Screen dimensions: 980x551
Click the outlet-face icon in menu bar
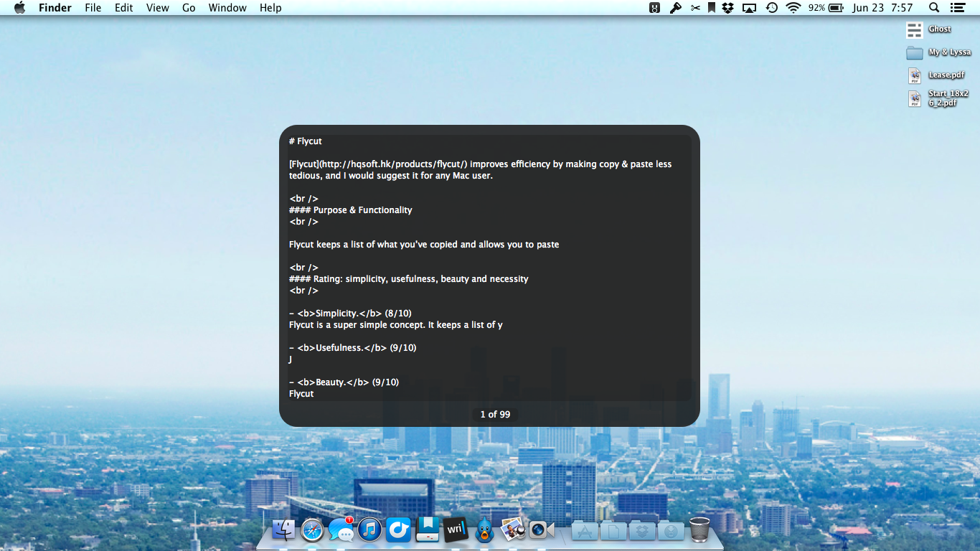(x=654, y=8)
